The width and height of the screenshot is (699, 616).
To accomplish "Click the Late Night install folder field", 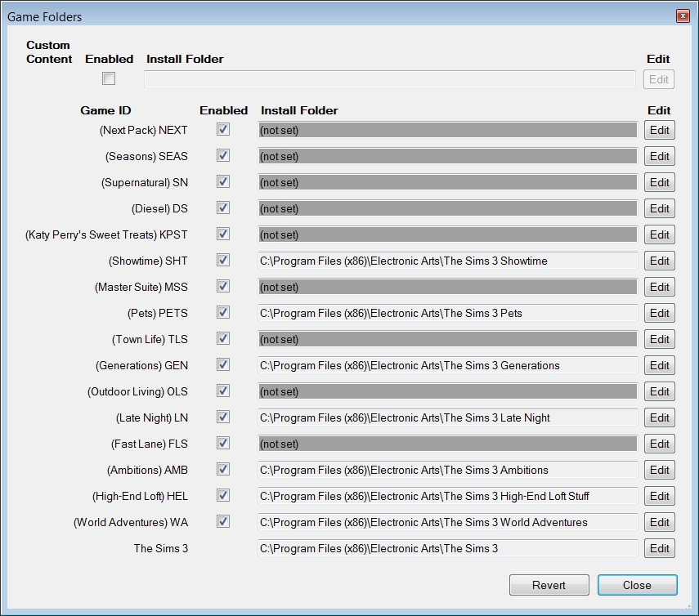I will pos(447,417).
